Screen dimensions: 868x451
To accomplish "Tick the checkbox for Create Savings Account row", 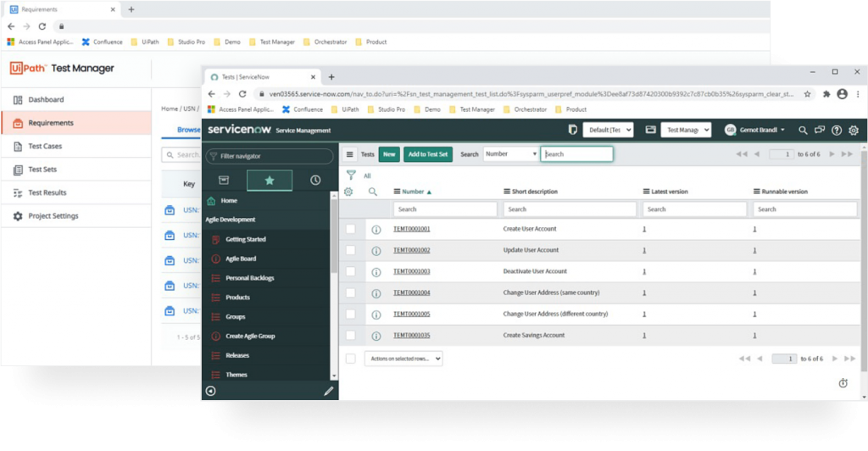I will (351, 335).
